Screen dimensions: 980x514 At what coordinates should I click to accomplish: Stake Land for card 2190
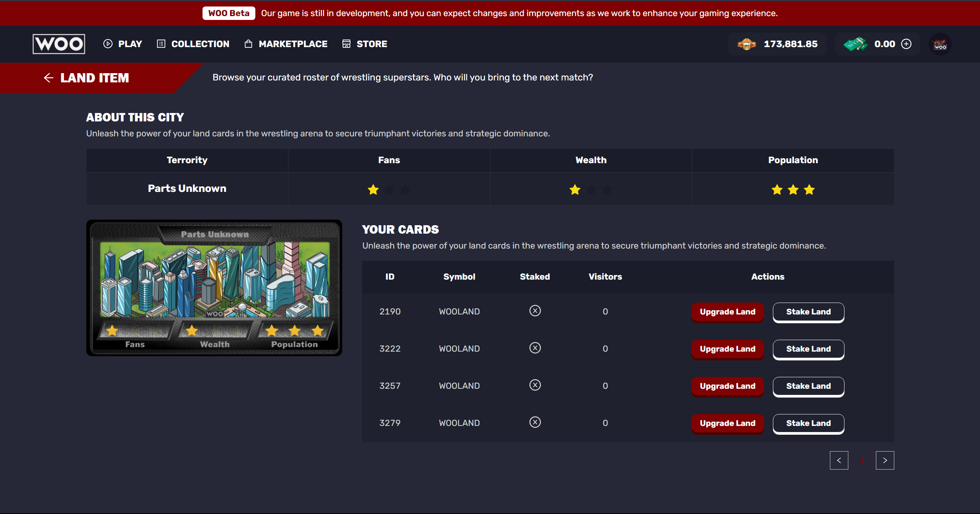pyautogui.click(x=808, y=312)
